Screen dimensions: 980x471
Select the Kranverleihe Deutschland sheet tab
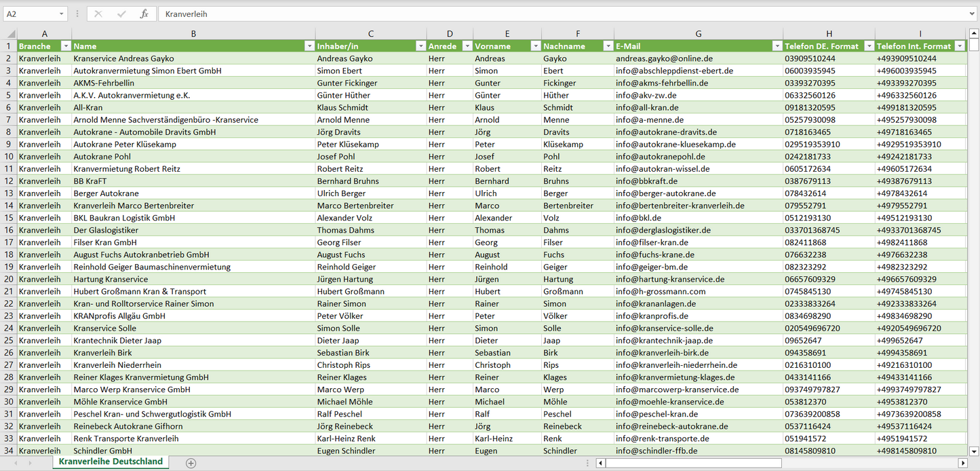(111, 461)
